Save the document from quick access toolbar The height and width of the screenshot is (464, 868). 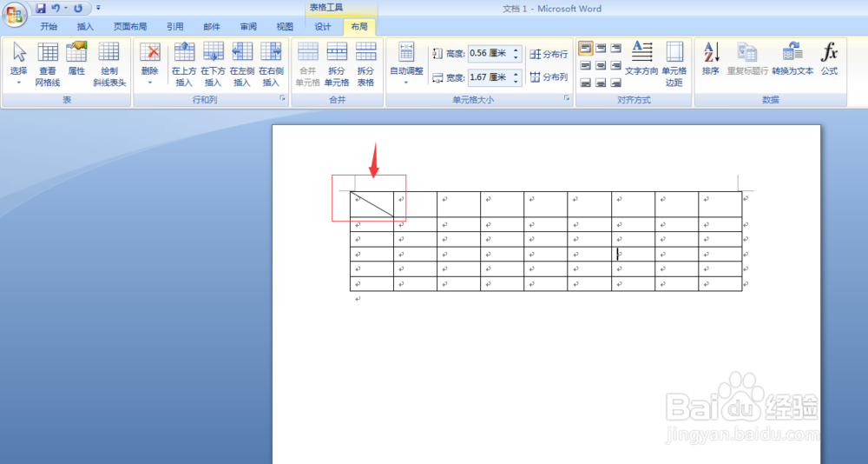pyautogui.click(x=41, y=9)
